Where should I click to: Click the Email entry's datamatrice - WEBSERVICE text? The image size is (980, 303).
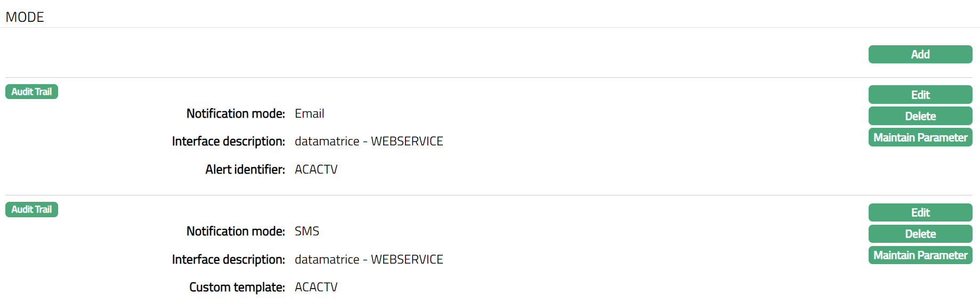[369, 141]
